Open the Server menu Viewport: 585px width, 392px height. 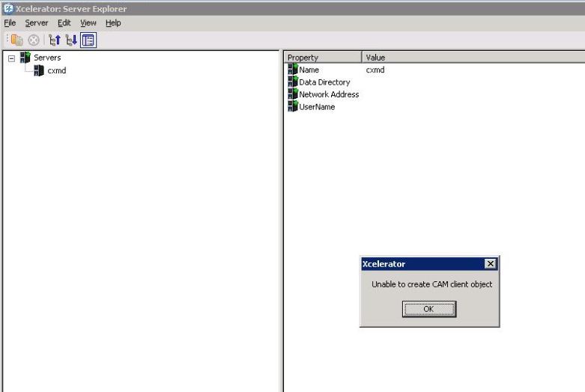pos(37,23)
